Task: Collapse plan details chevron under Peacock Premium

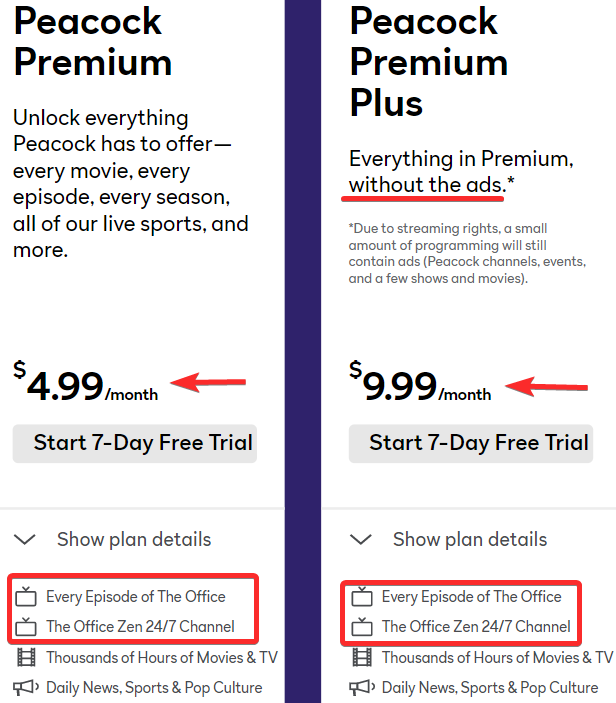Action: (x=25, y=540)
